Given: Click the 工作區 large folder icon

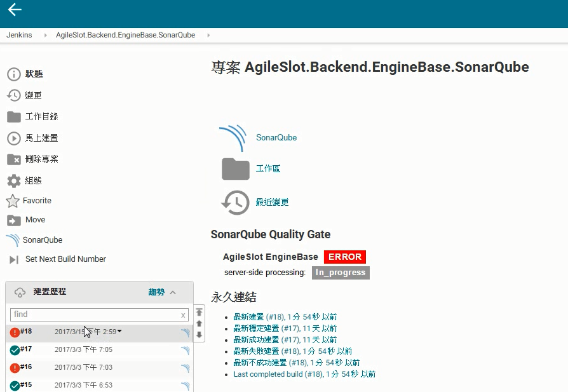Looking at the screenshot, I should point(236,169).
